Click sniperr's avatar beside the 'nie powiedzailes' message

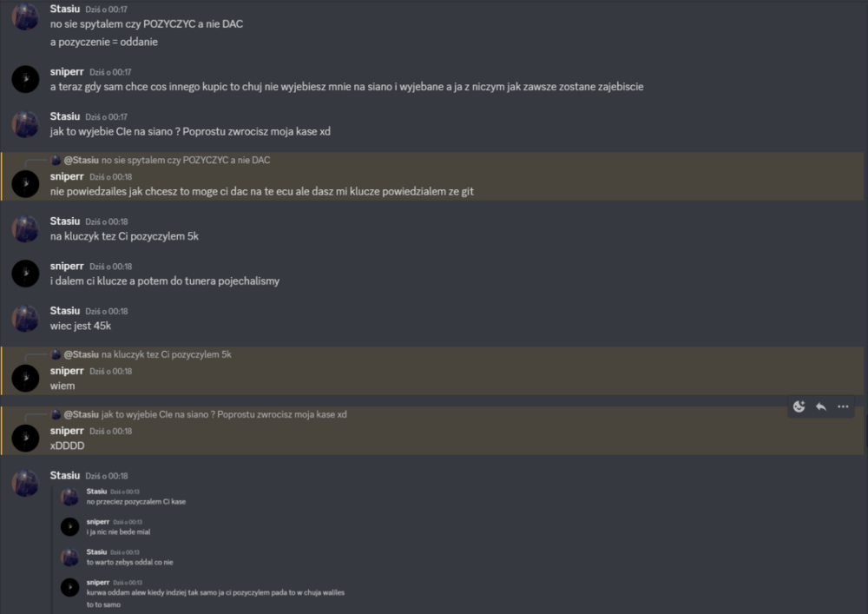pos(25,184)
